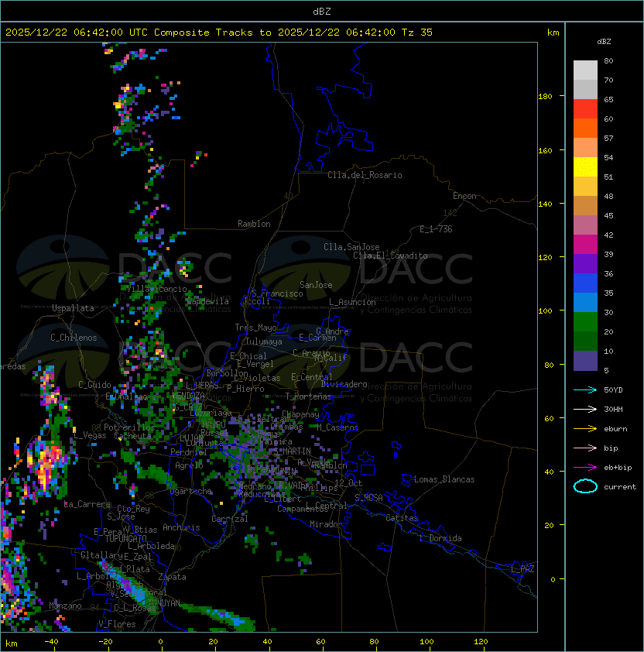Click the 'Divisadero' place label

tap(344, 384)
